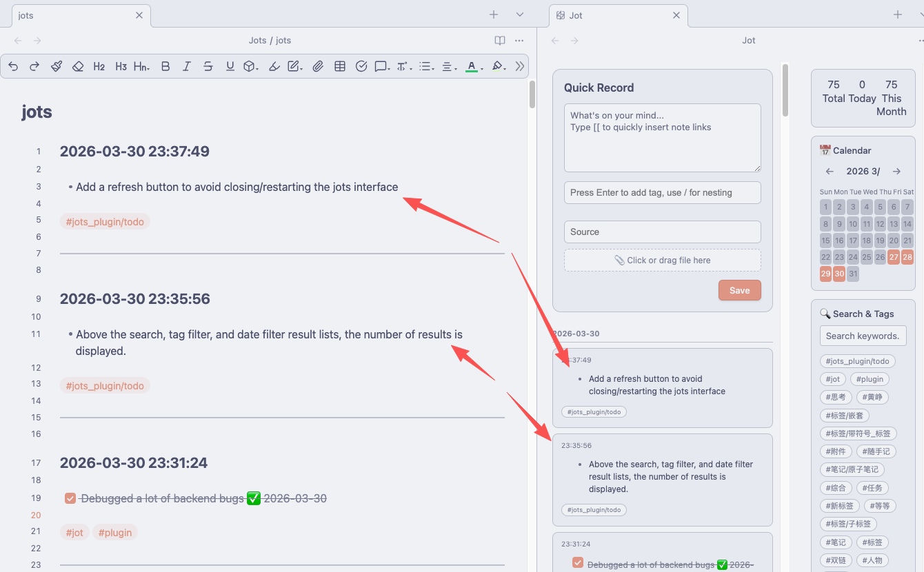The height and width of the screenshot is (572, 924).
Task: Select March 28 in the calendar
Action: point(907,257)
